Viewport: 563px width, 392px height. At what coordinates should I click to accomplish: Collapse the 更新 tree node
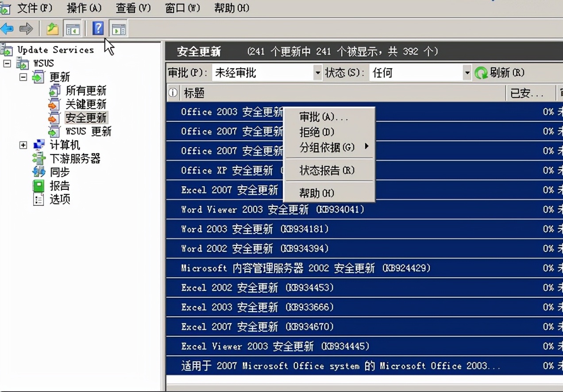pyautogui.click(x=23, y=77)
